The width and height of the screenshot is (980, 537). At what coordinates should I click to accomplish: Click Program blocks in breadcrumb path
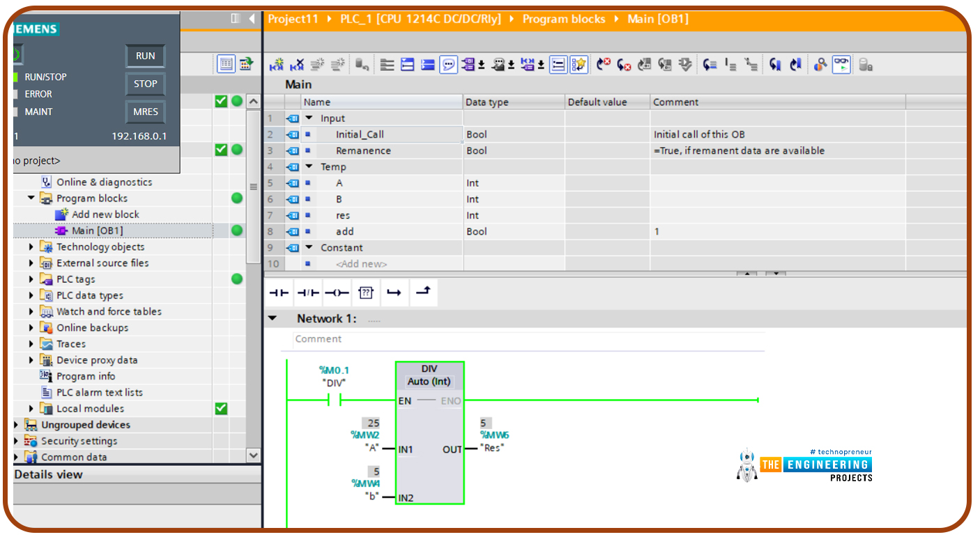point(564,19)
